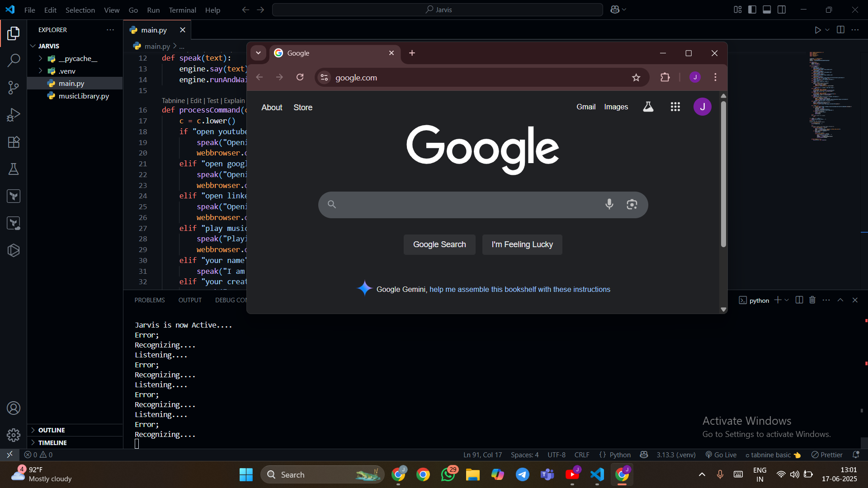This screenshot has height=488, width=868.
Task: Open the Testing flask view
Action: [14, 169]
